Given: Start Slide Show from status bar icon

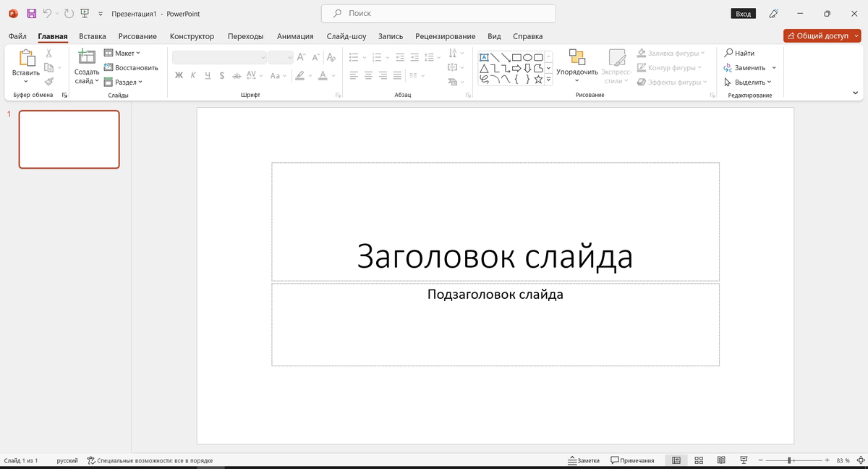Looking at the screenshot, I should (744, 460).
